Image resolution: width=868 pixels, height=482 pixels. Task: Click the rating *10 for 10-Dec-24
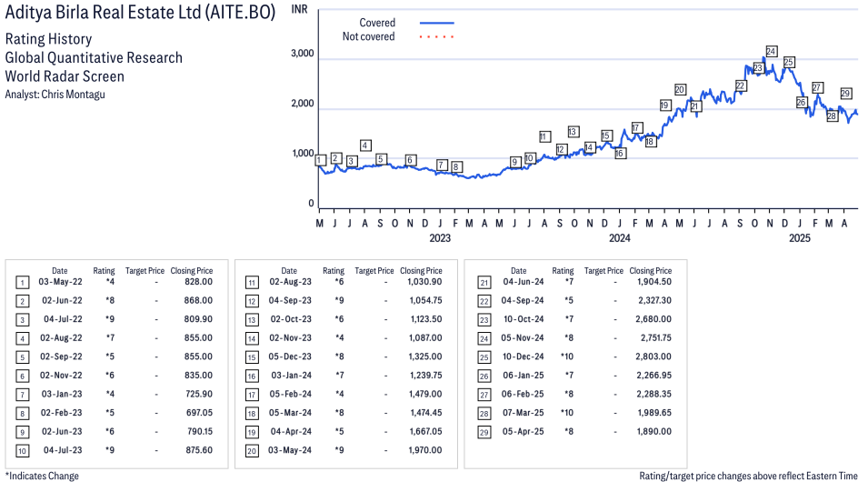(567, 356)
